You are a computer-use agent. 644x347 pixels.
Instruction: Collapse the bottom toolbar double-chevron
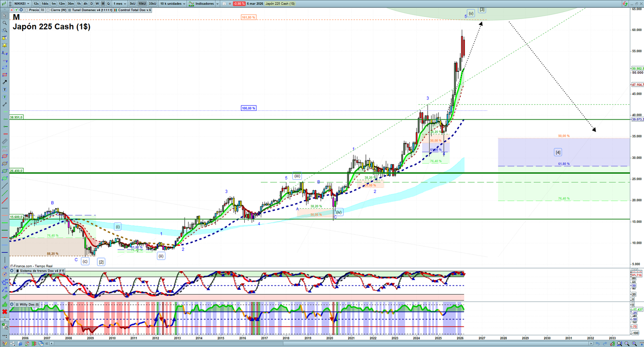[47, 344]
